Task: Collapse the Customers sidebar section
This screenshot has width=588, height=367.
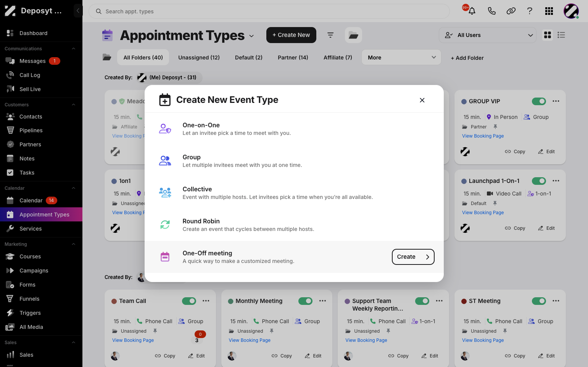Action: pyautogui.click(x=74, y=105)
